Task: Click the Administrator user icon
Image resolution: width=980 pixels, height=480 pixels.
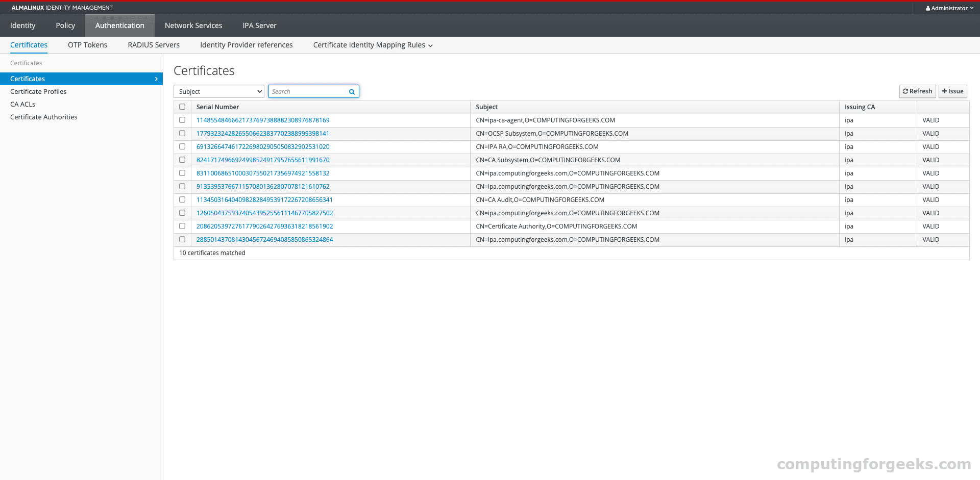Action: coord(927,8)
